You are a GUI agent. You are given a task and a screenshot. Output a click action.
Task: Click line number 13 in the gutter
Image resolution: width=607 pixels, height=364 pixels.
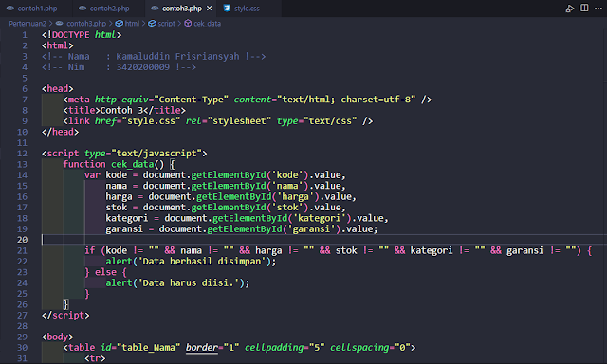[22, 164]
